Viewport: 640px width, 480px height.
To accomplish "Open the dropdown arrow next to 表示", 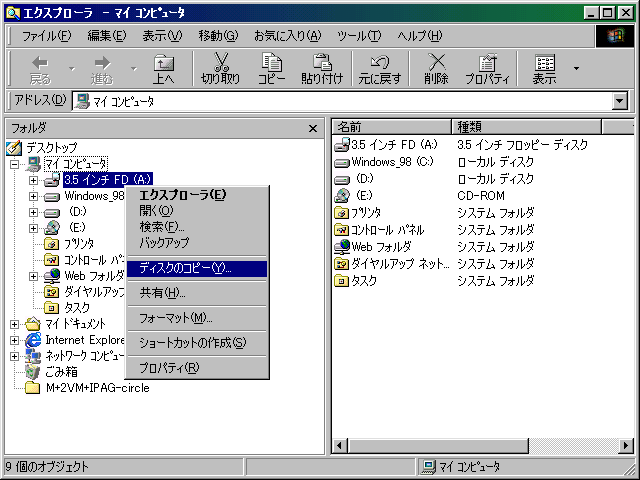I will pos(576,69).
